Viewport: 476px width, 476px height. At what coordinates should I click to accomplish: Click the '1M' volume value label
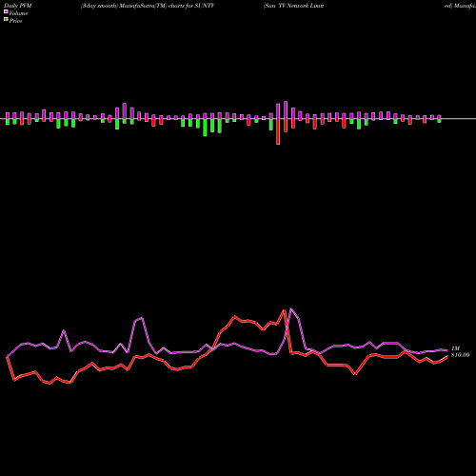(x=455, y=348)
